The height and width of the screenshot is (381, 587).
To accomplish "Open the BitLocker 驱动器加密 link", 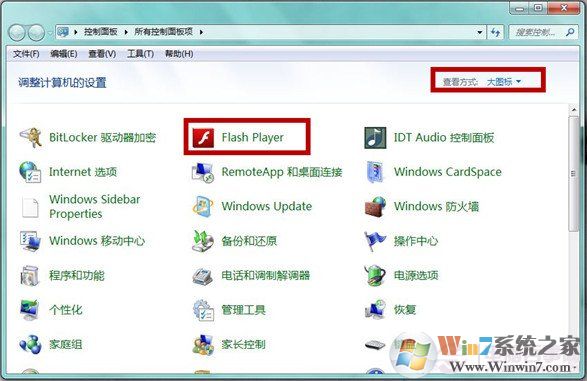I will coord(102,137).
